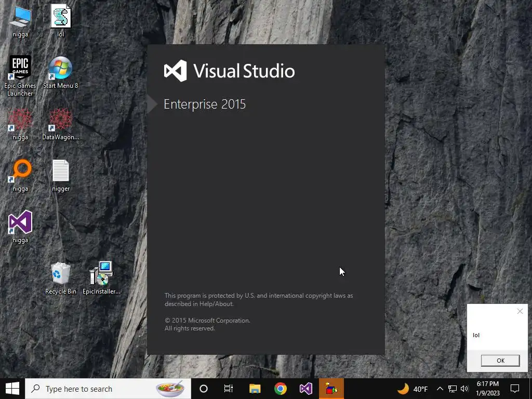The width and height of the screenshot is (532, 399).
Task: Open network status in system tray
Action: tap(453, 389)
